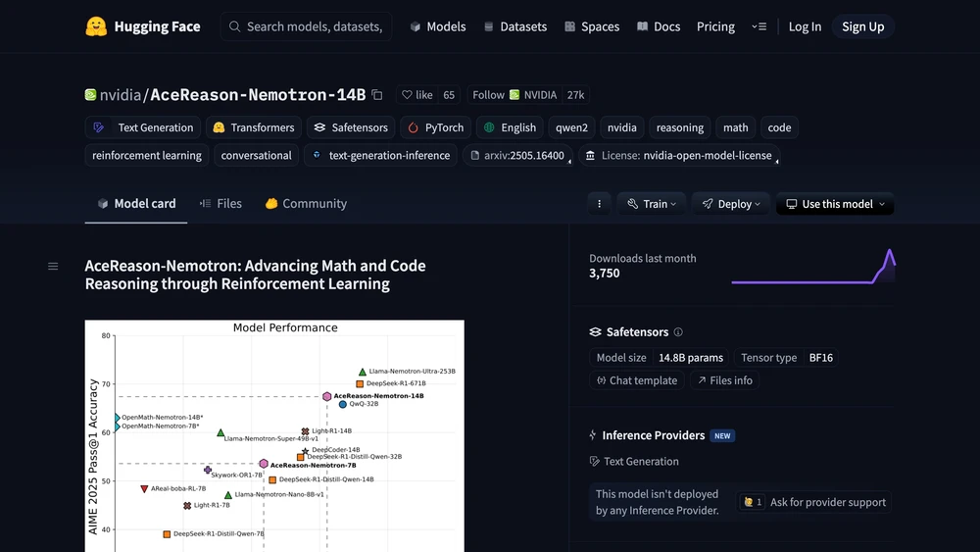Click the qwen2 tag
Image resolution: width=980 pixels, height=552 pixels.
572,127
